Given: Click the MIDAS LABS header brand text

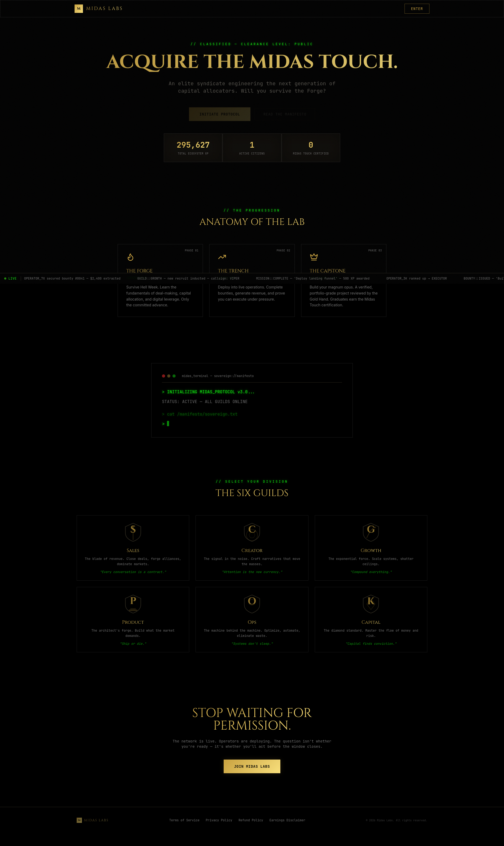Looking at the screenshot, I should 104,8.
